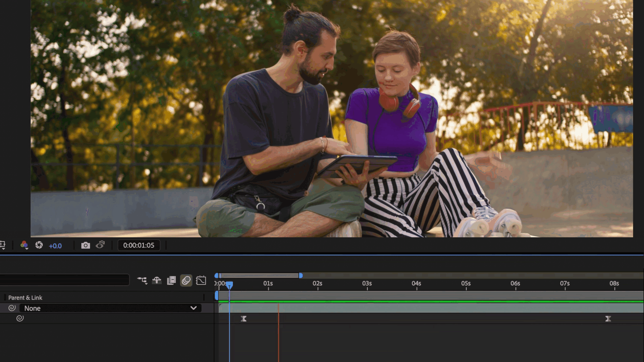Click the 04s mark on time ruler
This screenshot has width=644, height=362.
tap(416, 284)
